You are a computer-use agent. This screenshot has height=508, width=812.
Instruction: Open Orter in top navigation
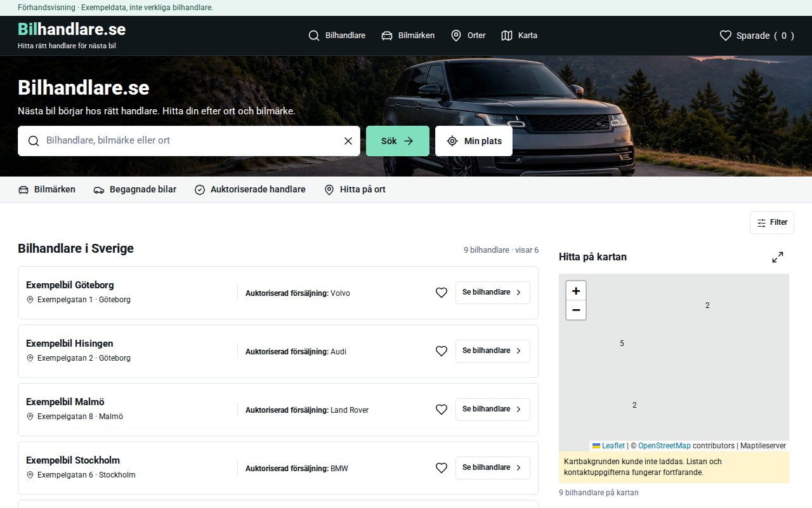(468, 36)
